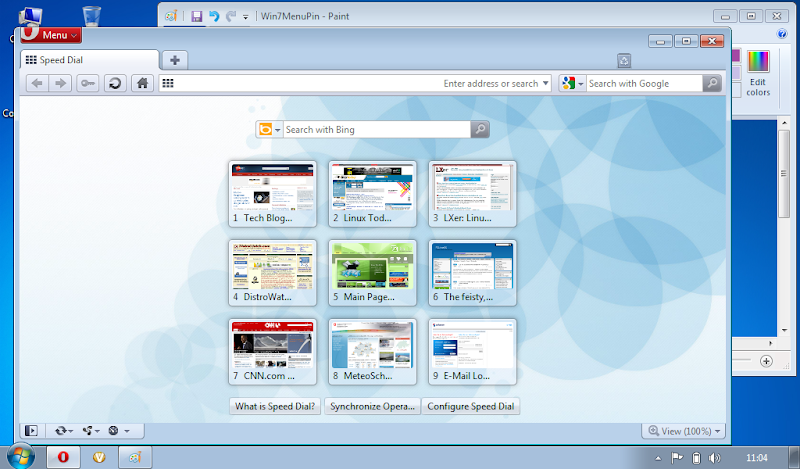Focus the 'Search with Google' field

tap(644, 83)
